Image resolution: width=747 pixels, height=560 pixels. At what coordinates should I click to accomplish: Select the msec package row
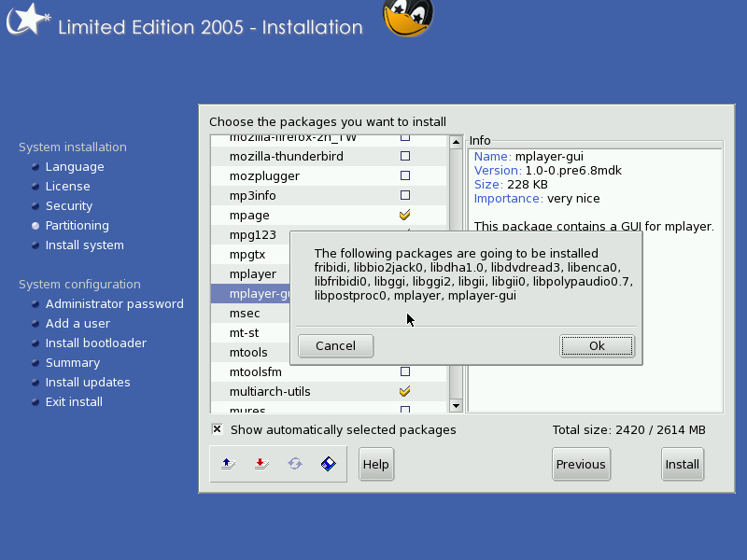tap(250, 313)
